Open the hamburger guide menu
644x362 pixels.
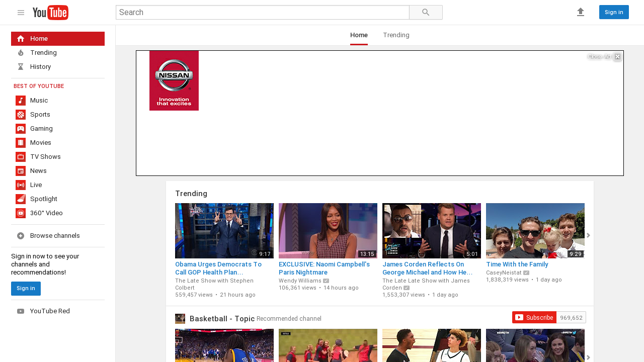(21, 13)
